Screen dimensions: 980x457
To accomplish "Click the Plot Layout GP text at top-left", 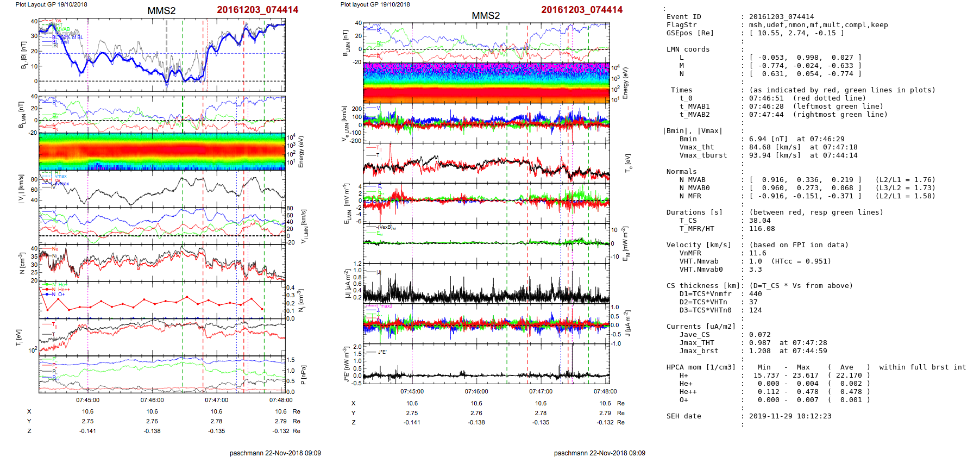I will [51, 4].
